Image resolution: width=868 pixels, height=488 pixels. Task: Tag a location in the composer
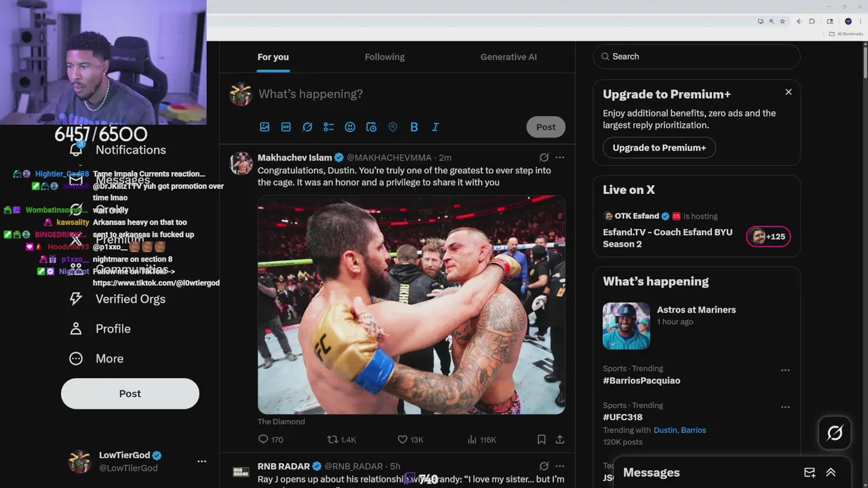[393, 127]
